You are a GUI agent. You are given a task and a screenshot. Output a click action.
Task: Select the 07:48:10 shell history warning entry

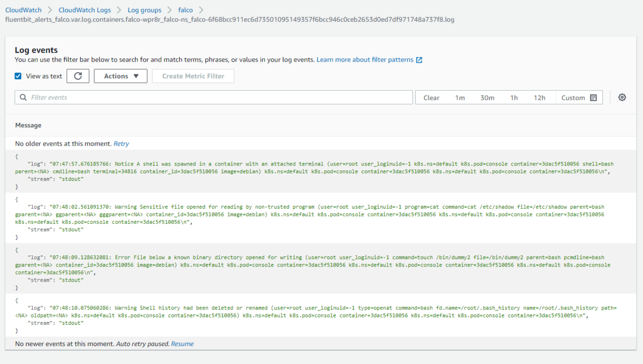pos(322,315)
